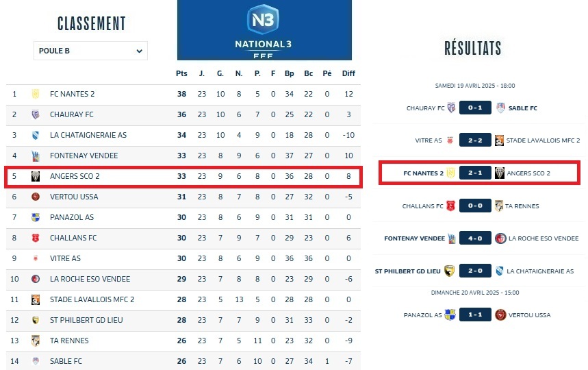Click the Pts column header
Screen dimensions: 588x370
click(x=181, y=73)
